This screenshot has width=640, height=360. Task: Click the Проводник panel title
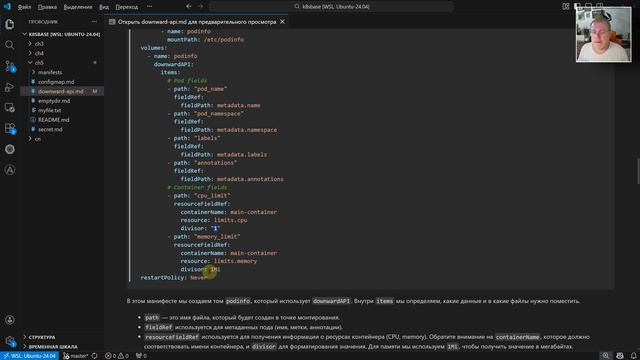[x=43, y=22]
